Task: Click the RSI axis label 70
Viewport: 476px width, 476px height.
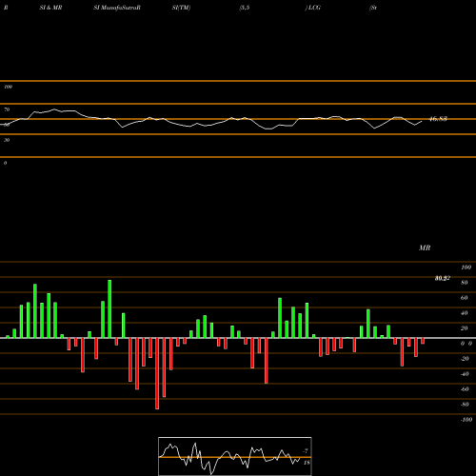Action: point(7,109)
